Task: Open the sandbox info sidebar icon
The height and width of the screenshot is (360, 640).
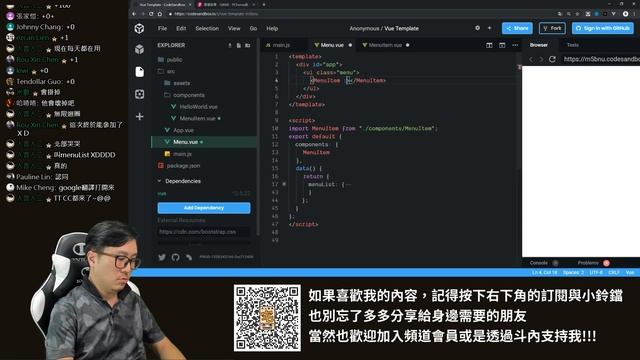Action: 140,49
